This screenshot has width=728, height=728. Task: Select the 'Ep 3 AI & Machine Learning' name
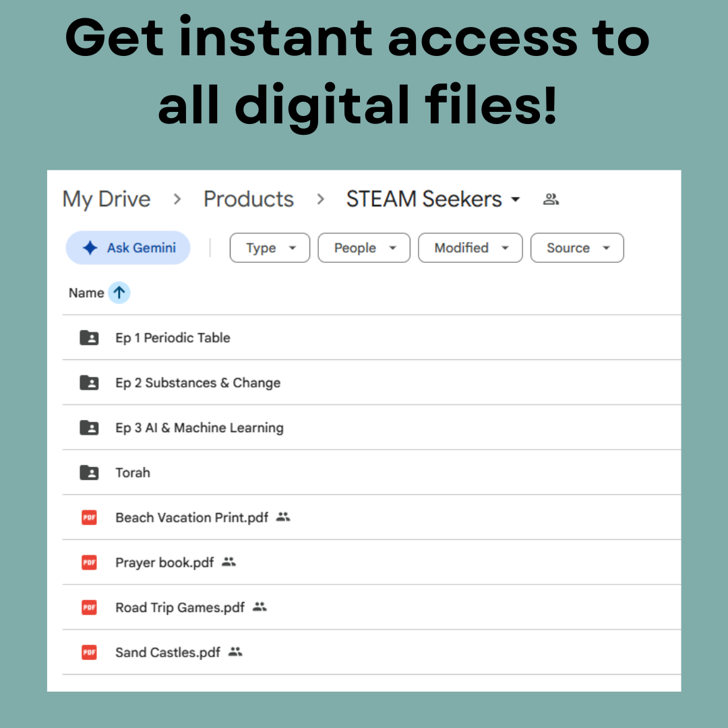(x=199, y=427)
